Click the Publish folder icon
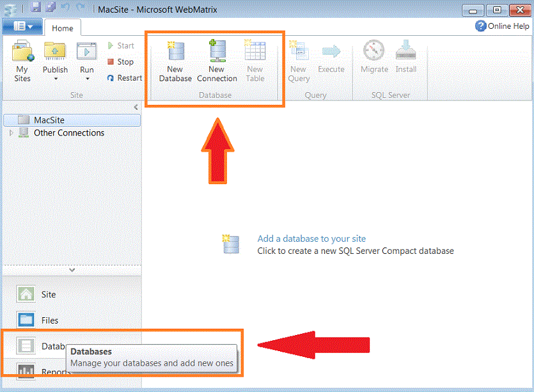 click(x=55, y=51)
